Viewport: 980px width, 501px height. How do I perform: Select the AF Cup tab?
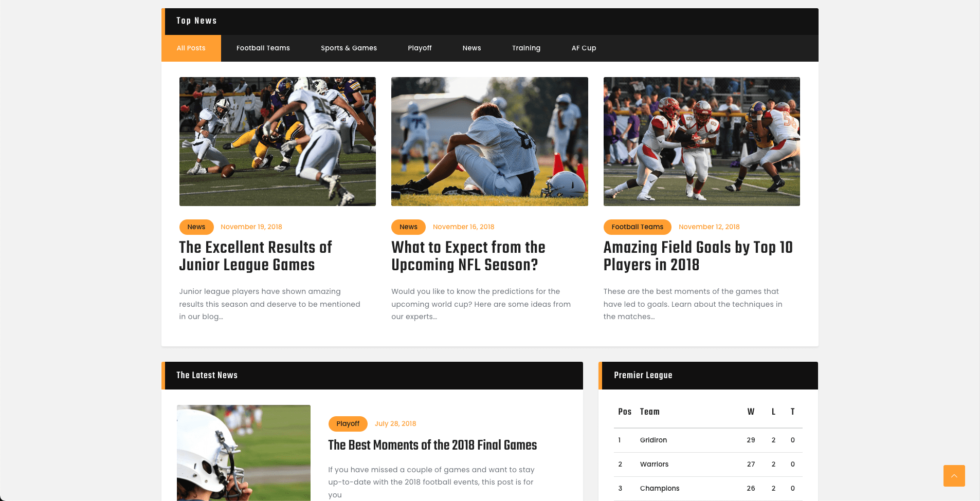584,48
